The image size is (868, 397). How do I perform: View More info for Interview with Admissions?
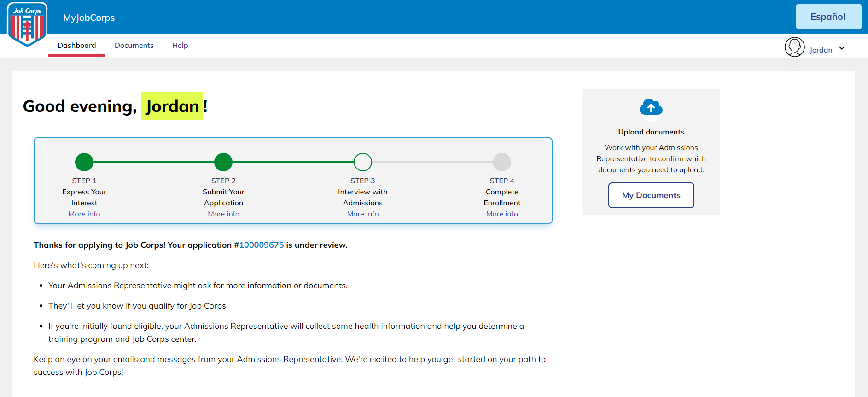tap(363, 214)
